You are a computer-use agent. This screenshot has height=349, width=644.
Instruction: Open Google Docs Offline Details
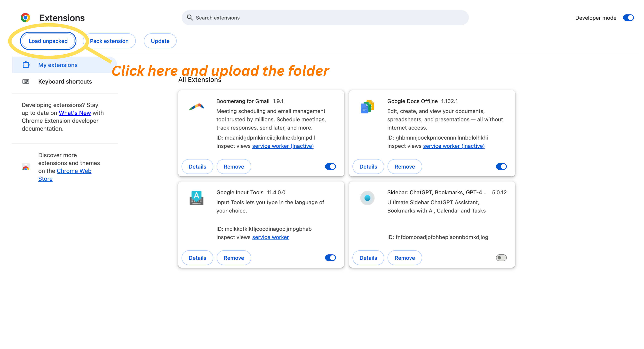pyautogui.click(x=368, y=167)
